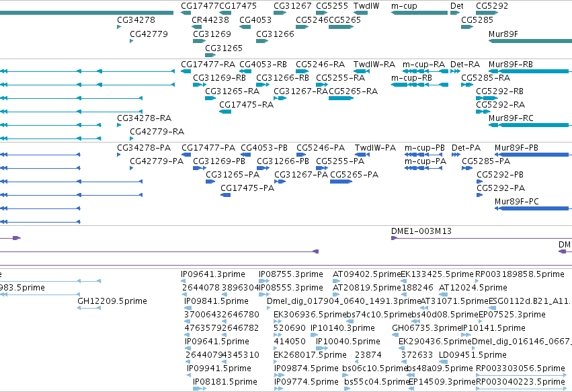The height and width of the screenshot is (392, 572).
Task: Select the CG4053 gene label
Action: coord(255,19)
